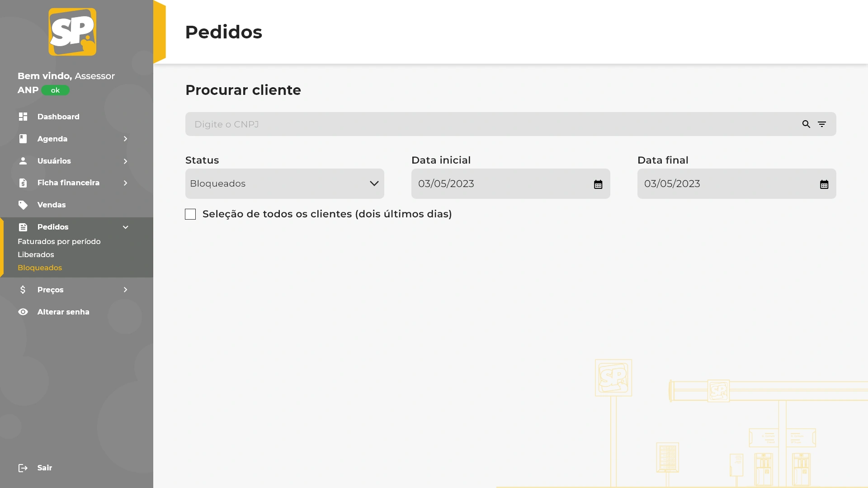Open the Liberados orders page
This screenshot has width=868, height=488.
click(36, 255)
